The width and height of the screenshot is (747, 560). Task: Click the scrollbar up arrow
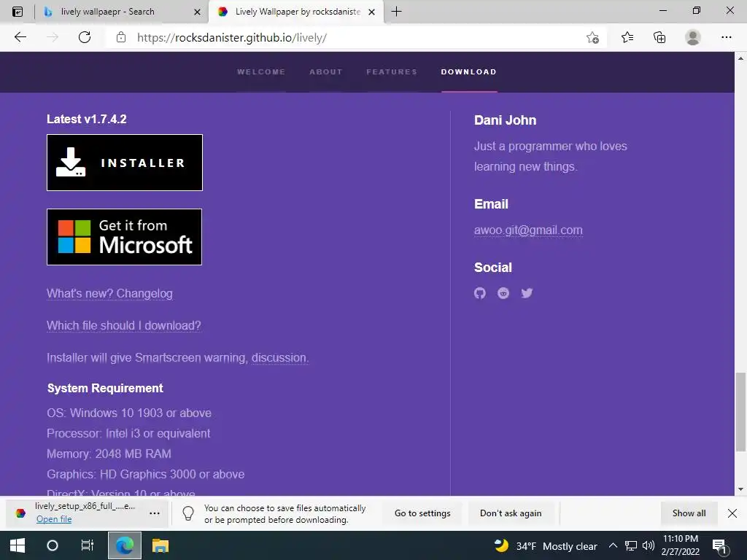pos(740,58)
